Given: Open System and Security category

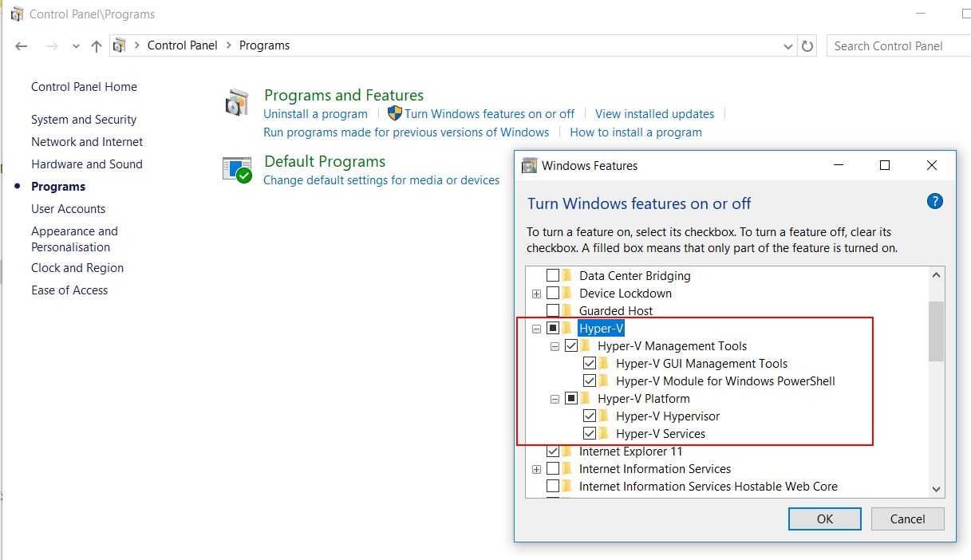Looking at the screenshot, I should click(83, 119).
